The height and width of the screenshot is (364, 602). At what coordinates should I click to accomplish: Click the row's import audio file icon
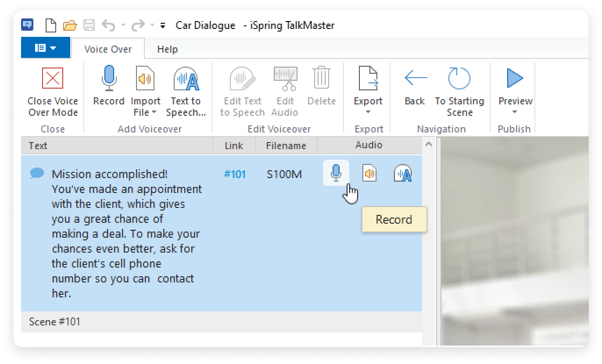[x=369, y=174]
